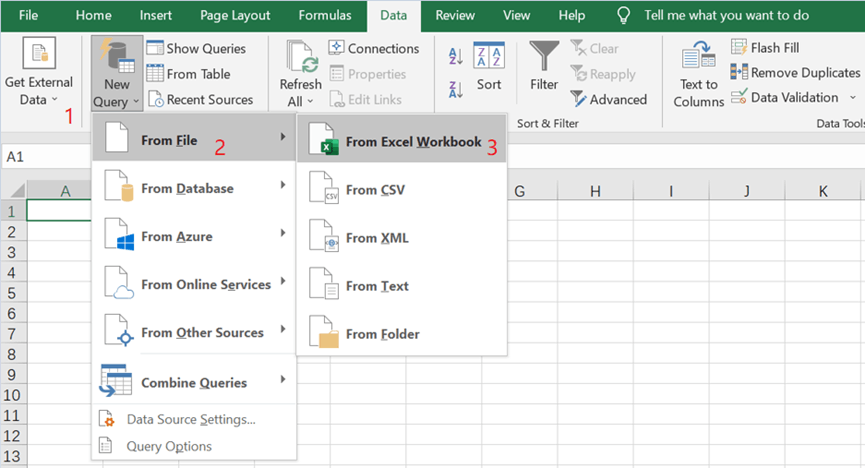Click the Show Queries icon

pos(155,48)
